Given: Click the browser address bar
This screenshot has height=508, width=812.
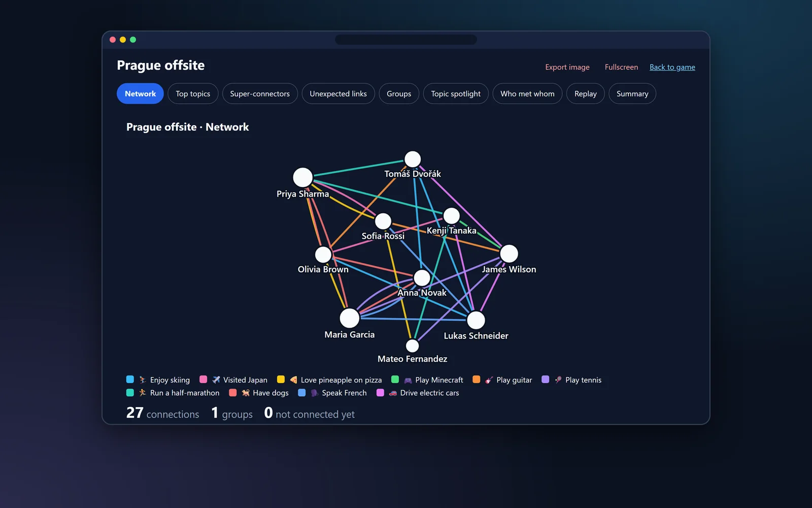Looking at the screenshot, I should click(x=406, y=40).
